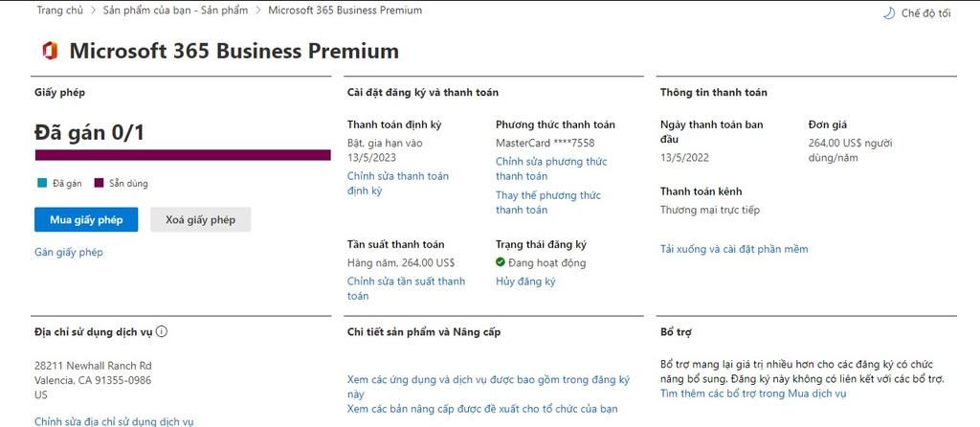Image resolution: width=980 pixels, height=427 pixels.
Task: Open Chỉnh sửa thanh toán định kỳ
Action: pos(397,183)
